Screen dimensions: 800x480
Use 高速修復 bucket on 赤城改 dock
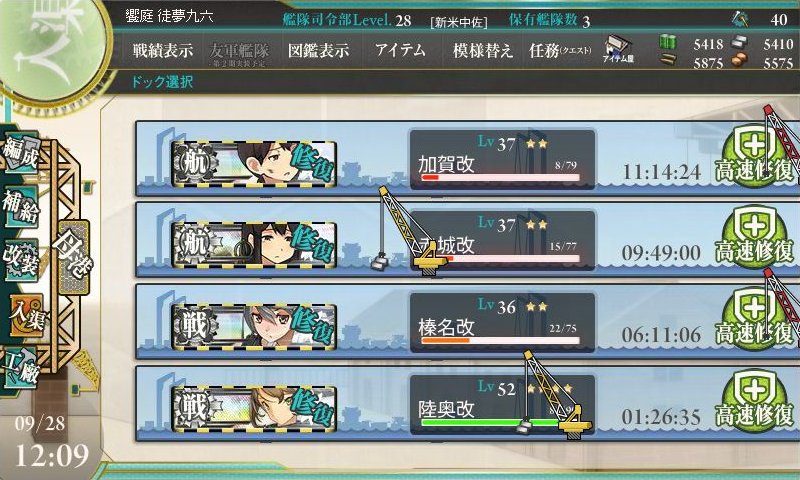754,238
